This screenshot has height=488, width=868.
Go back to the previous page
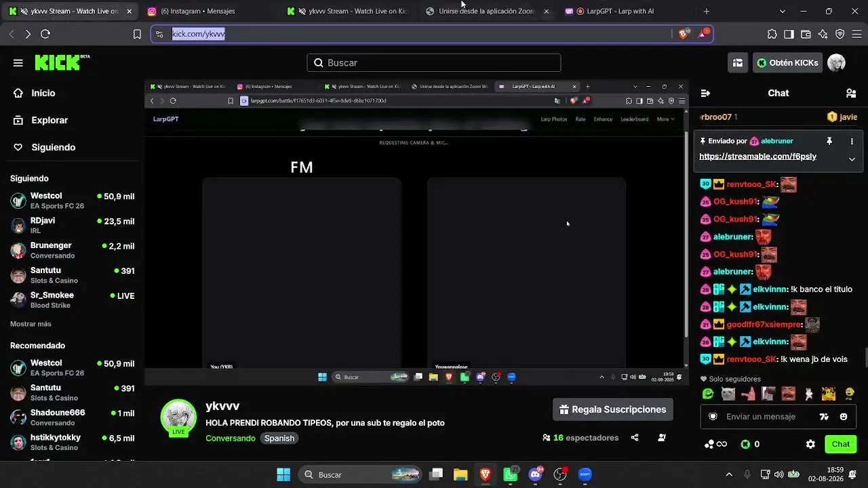[x=12, y=34]
